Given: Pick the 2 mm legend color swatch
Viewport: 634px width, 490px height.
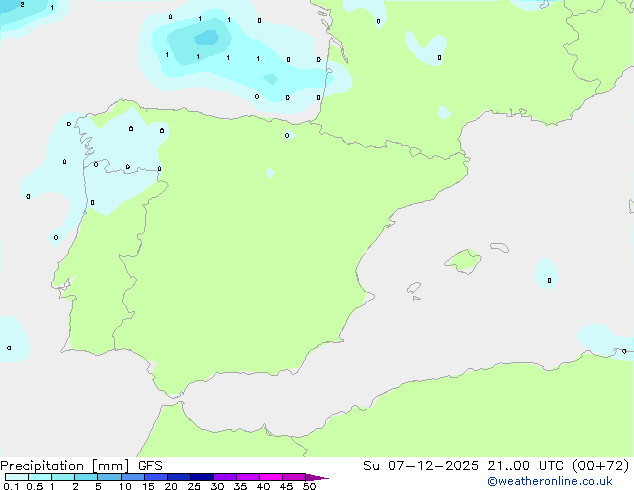Looking at the screenshot, I should 86,477.
